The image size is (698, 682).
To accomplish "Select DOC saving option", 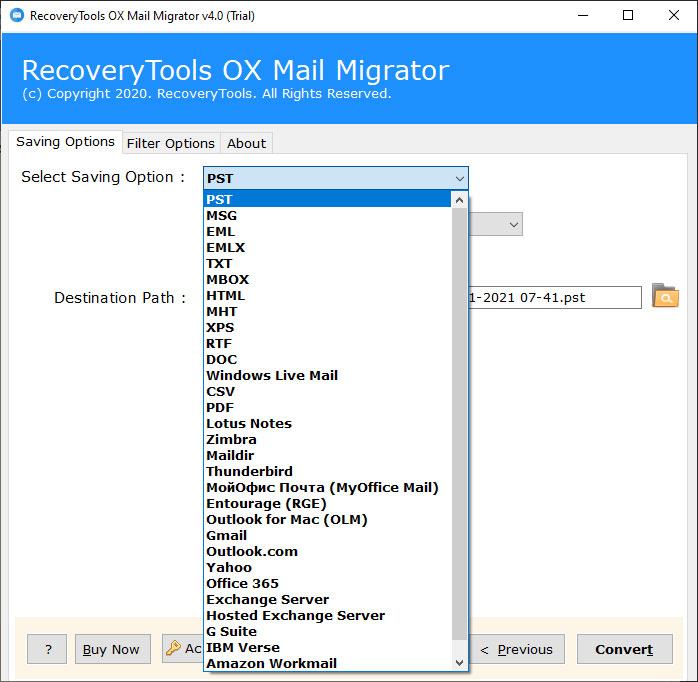I will pyautogui.click(x=327, y=360).
